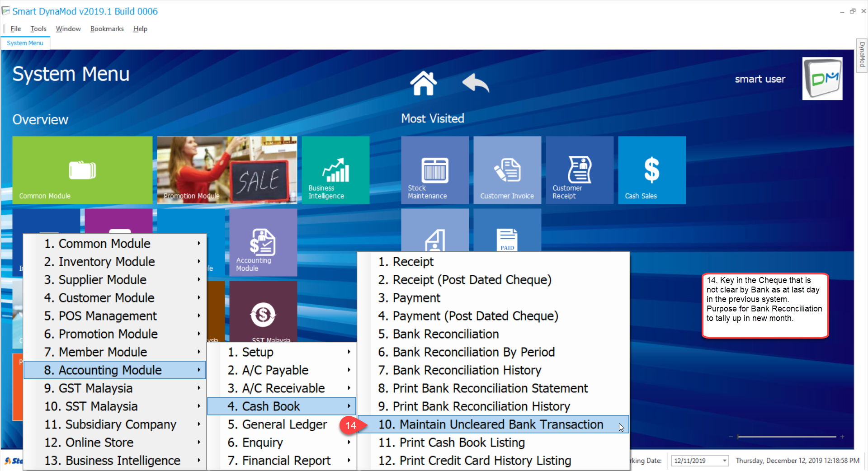This screenshot has height=471, width=868.
Task: Open the Promotion Module sale tile
Action: point(227,170)
